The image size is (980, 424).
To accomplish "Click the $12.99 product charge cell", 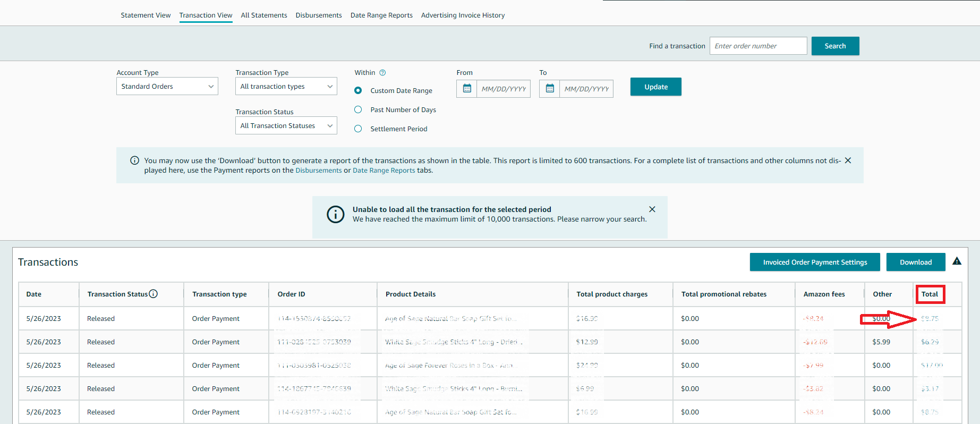I will 587,342.
